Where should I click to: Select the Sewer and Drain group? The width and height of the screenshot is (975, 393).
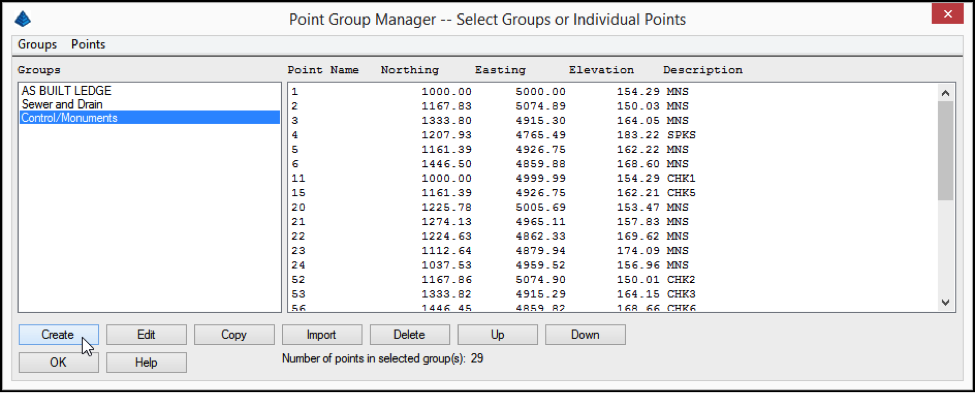point(149,104)
